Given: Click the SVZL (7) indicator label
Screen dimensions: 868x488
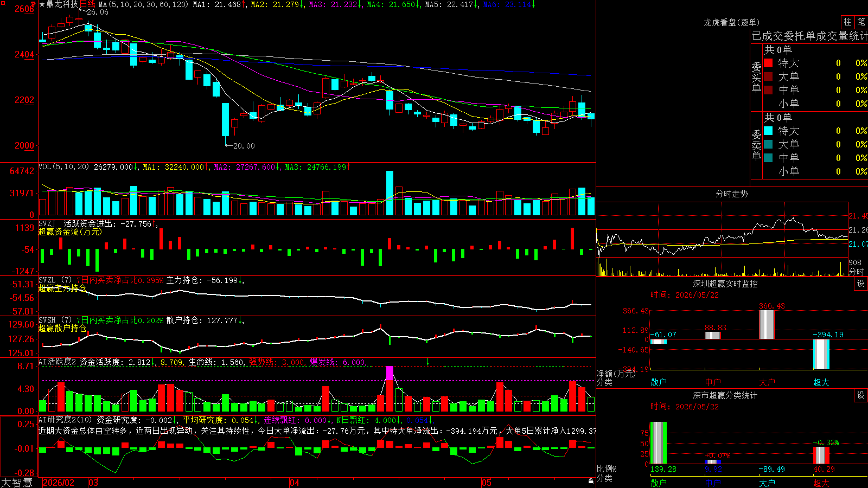Looking at the screenshot, I should [55, 280].
